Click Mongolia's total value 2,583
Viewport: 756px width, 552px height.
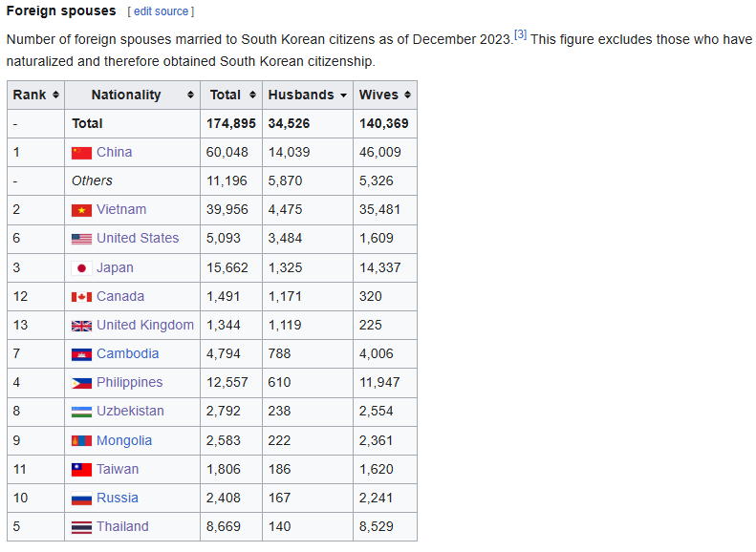pos(224,440)
